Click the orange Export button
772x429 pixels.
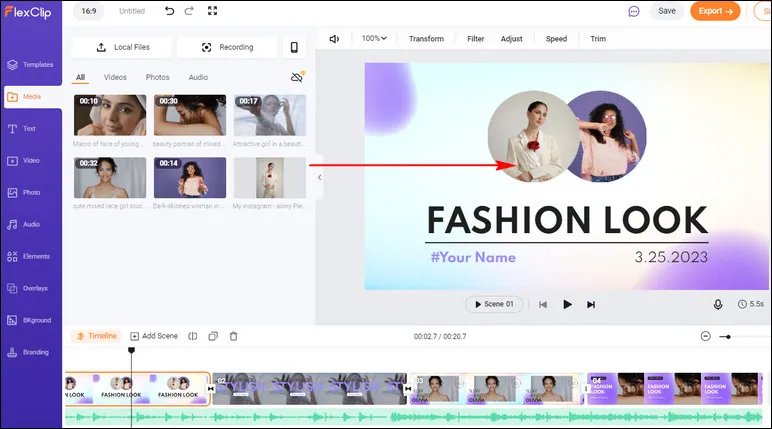pyautogui.click(x=715, y=11)
